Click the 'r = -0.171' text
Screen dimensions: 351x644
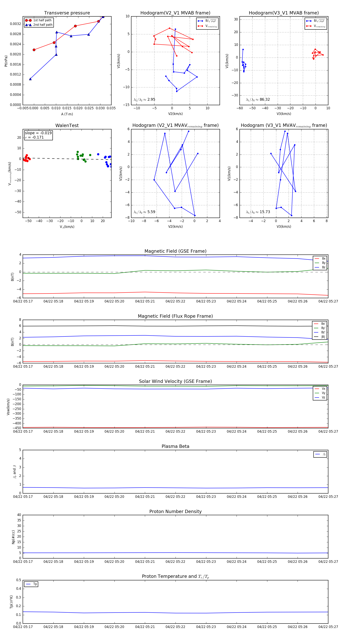tap(35, 137)
